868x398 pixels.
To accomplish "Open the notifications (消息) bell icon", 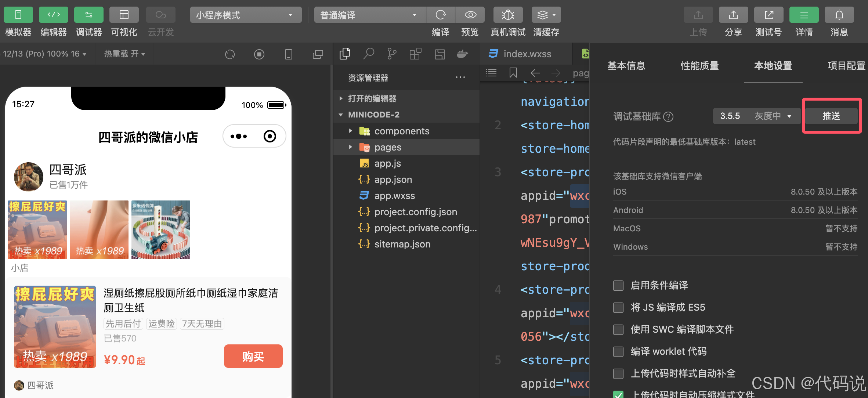I will [839, 15].
